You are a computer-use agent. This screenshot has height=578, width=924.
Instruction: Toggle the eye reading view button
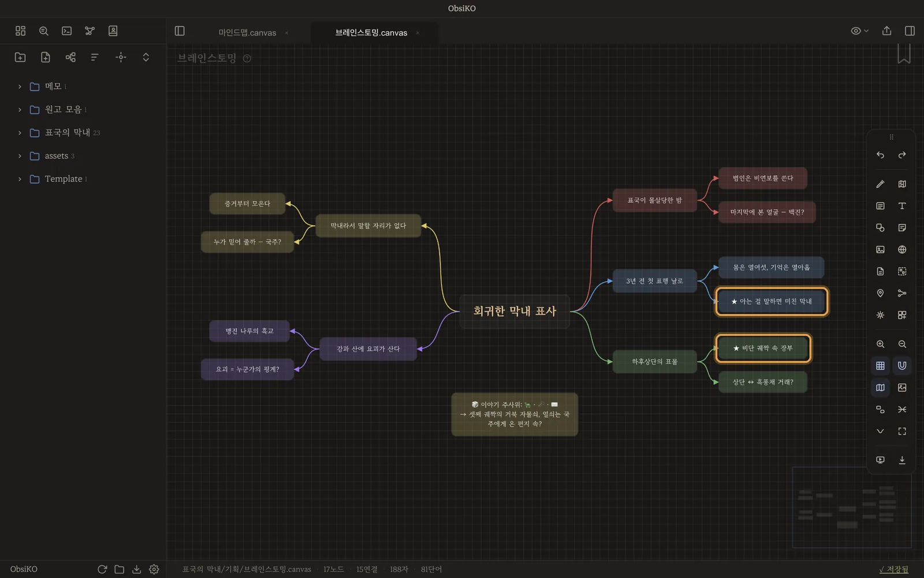[859, 31]
